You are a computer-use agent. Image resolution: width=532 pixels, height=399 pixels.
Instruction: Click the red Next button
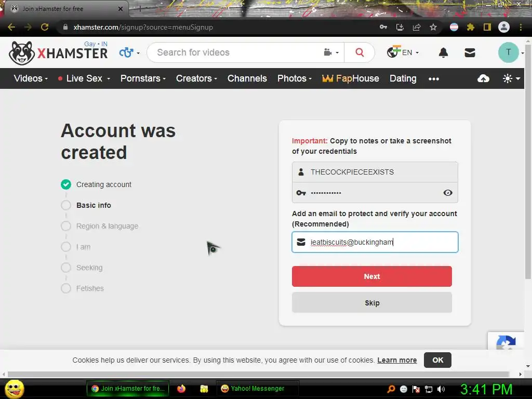click(372, 276)
